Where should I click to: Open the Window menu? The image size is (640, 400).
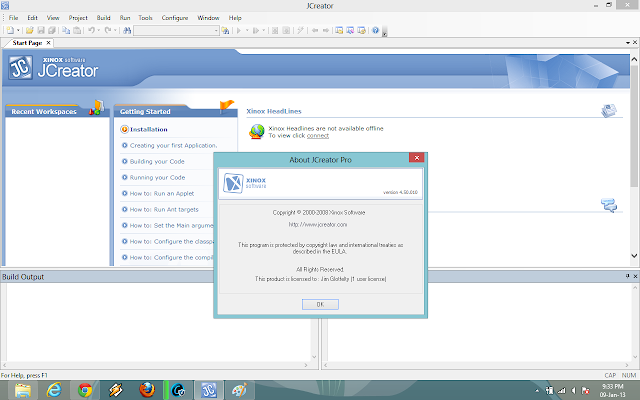tap(208, 18)
